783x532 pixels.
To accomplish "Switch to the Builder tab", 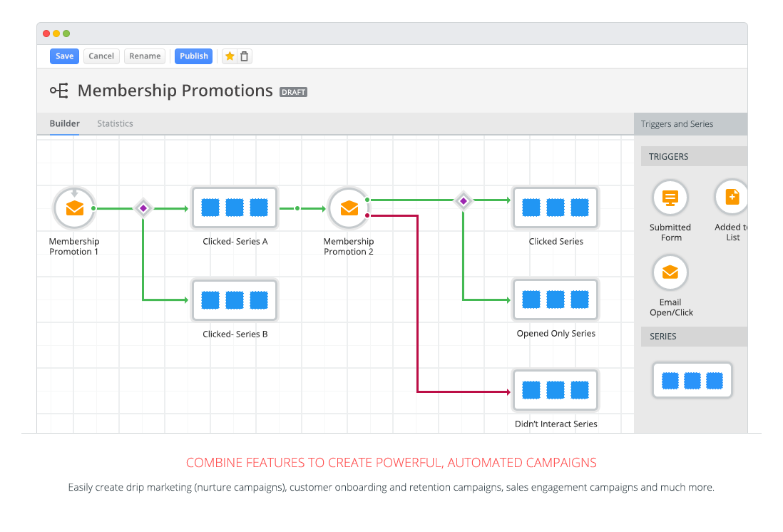I will point(64,123).
